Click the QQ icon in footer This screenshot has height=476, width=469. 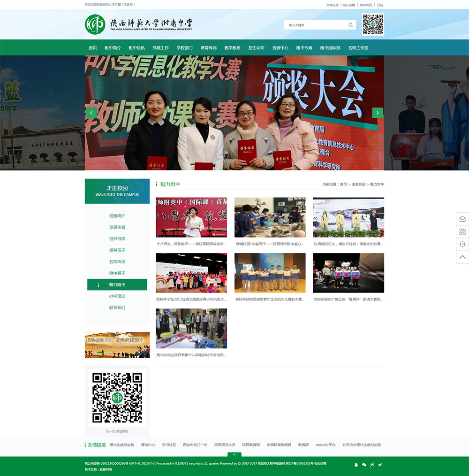356,465
